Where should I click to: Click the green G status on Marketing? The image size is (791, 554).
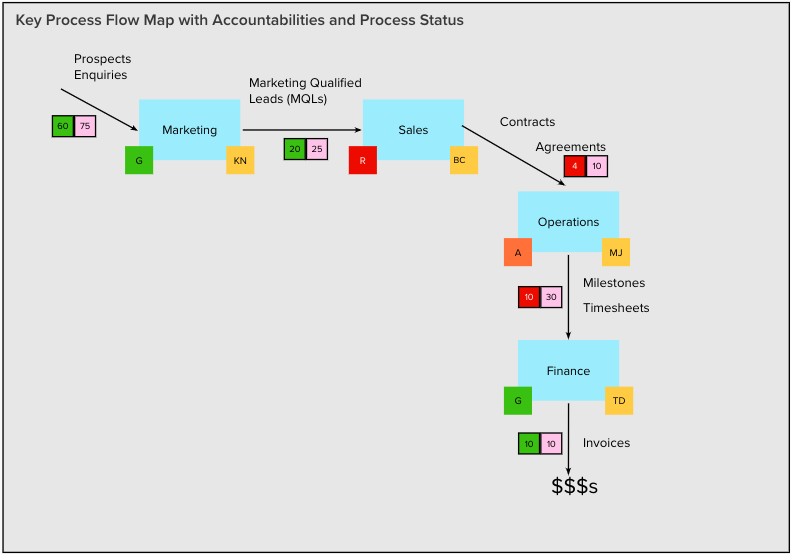coord(139,160)
